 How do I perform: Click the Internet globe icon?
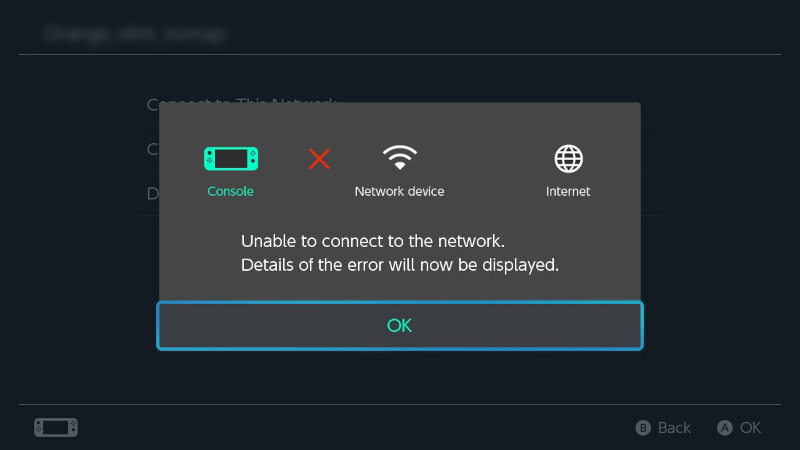click(x=568, y=159)
